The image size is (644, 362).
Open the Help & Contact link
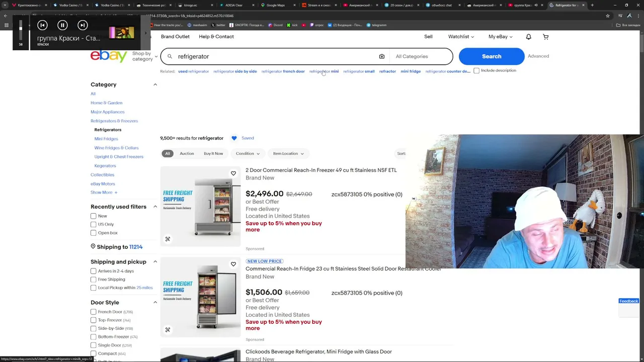216,37
